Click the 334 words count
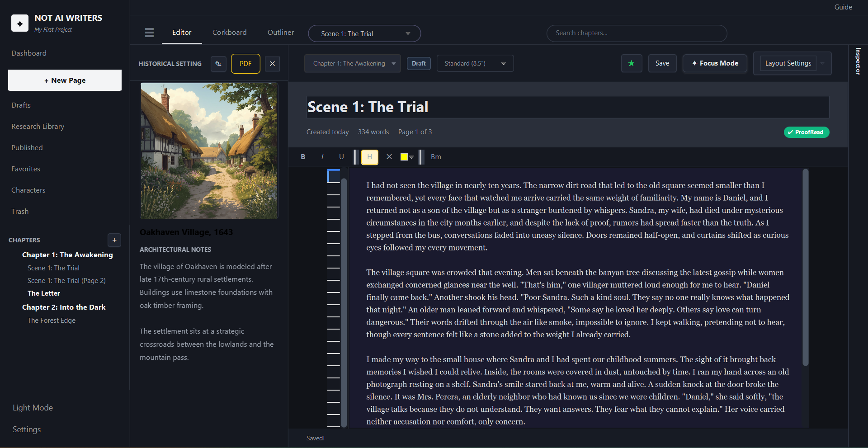Screen dimensions: 868x448 coord(373,132)
